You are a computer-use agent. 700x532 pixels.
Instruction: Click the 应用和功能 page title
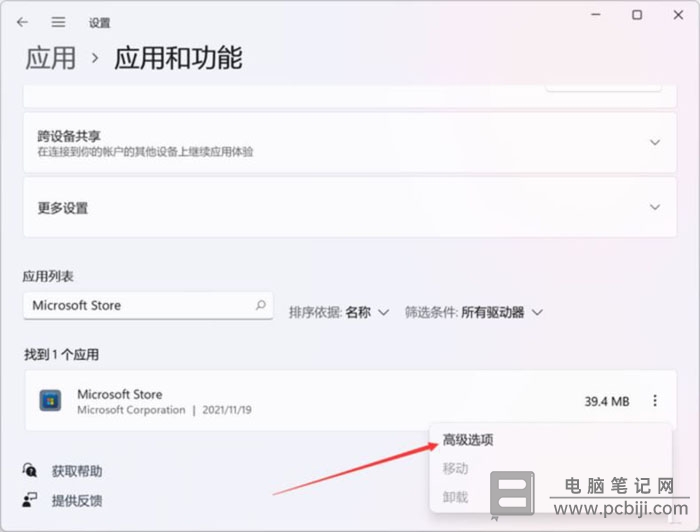tap(178, 58)
